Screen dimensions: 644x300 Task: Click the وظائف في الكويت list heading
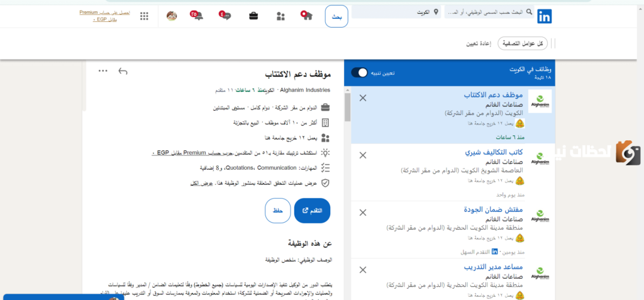pyautogui.click(x=531, y=69)
